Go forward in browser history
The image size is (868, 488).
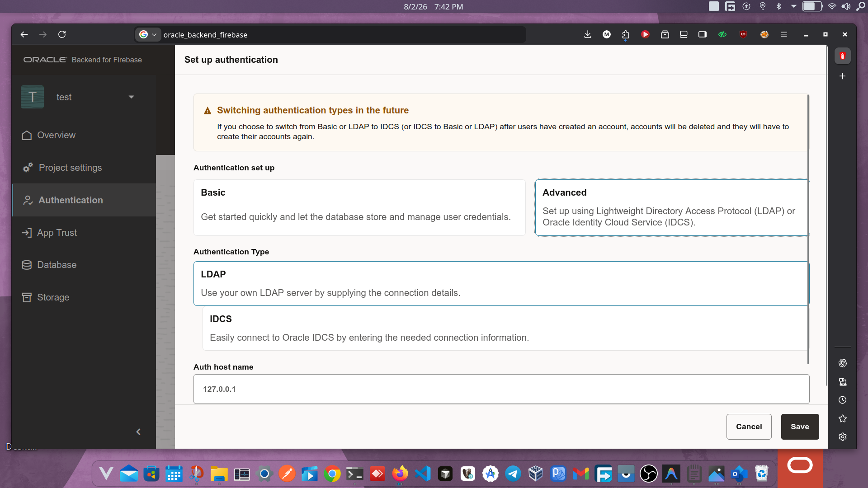pyautogui.click(x=43, y=34)
